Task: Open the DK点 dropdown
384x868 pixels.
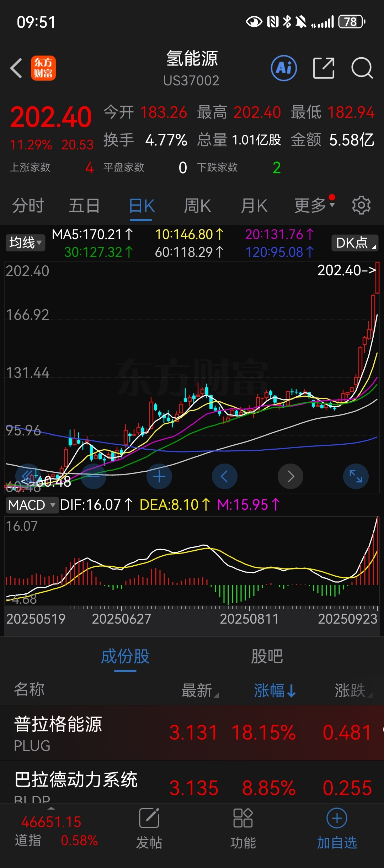Action: click(355, 243)
